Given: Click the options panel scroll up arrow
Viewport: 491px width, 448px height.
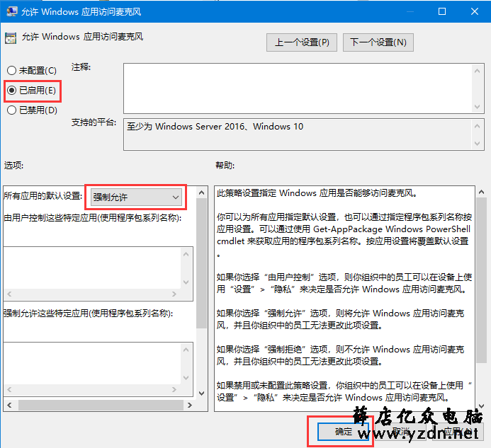Looking at the screenshot, I should click(x=202, y=193).
